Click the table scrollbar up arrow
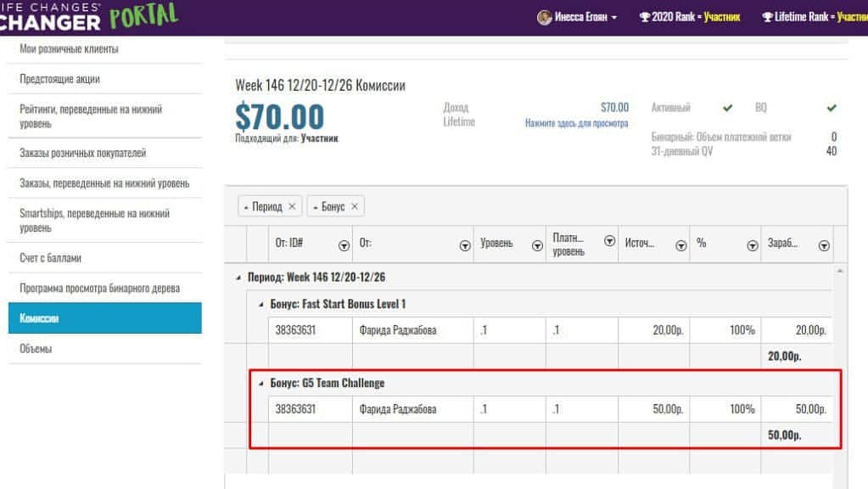This screenshot has width=868, height=489. (x=840, y=271)
